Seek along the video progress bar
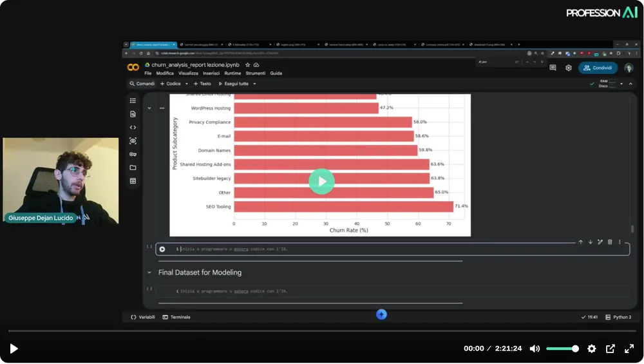 point(322,330)
